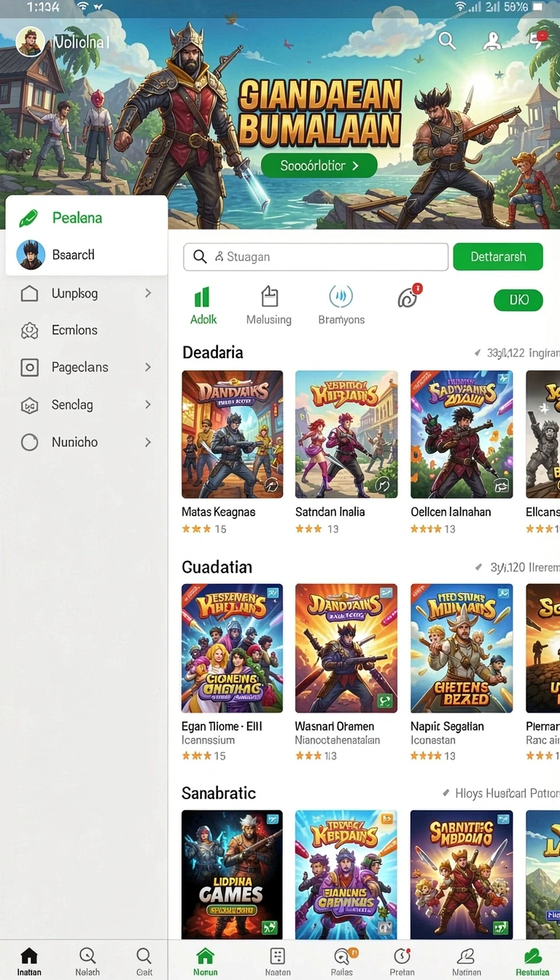Open the swirl icon with red badge
560x980 pixels.
pyautogui.click(x=408, y=297)
